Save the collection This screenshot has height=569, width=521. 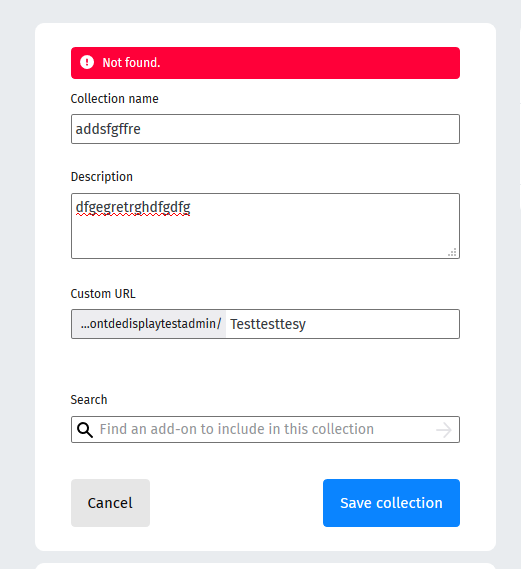(391, 503)
